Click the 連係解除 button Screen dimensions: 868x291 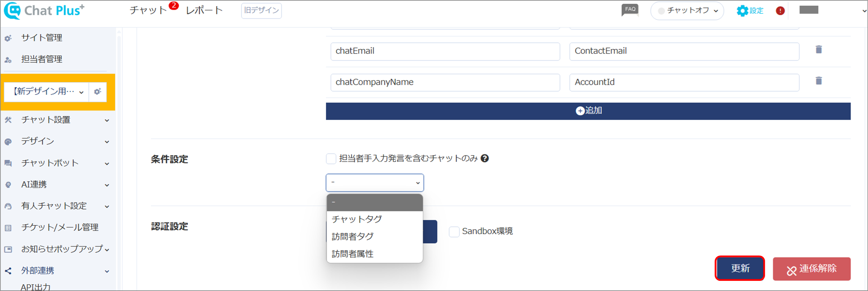click(x=811, y=269)
